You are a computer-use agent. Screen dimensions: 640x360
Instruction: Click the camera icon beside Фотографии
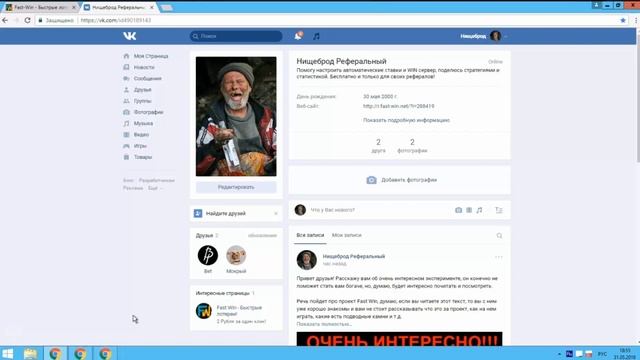tap(126, 112)
